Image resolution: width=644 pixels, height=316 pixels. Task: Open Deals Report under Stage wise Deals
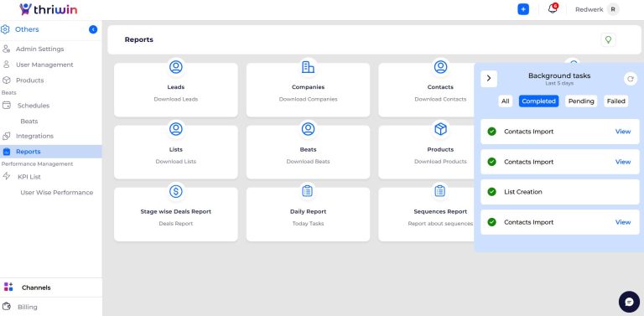(x=176, y=224)
